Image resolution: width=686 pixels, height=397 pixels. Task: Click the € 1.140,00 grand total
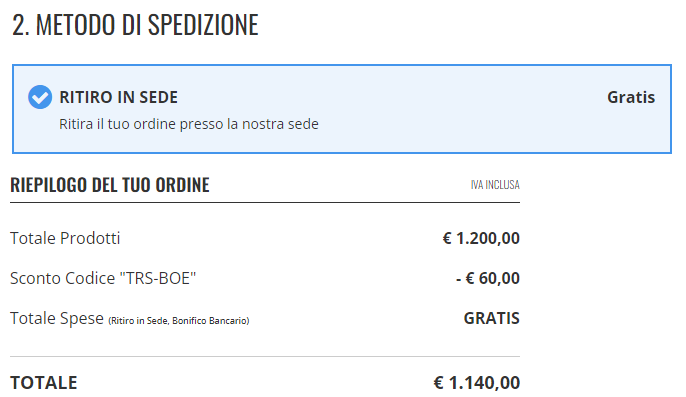477,383
